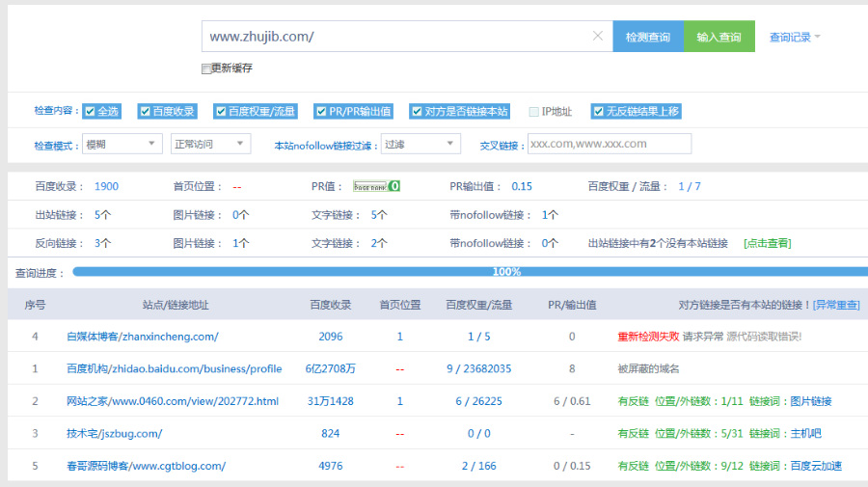
Task: Expand the 正常访问 dropdown
Action: pos(209,144)
